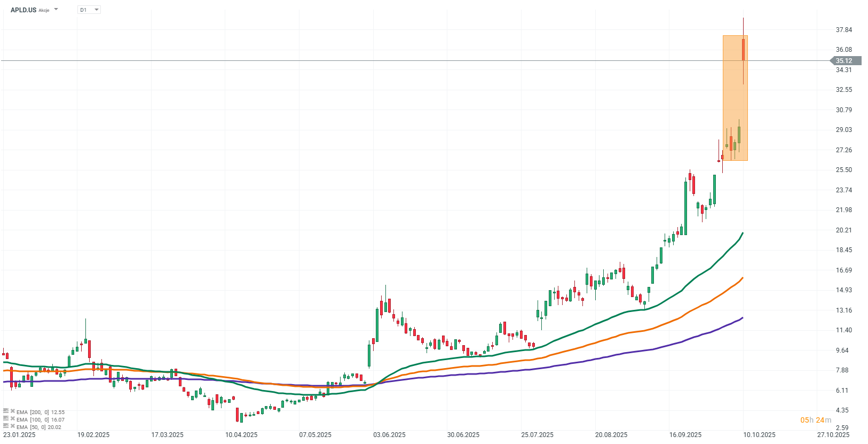Image resolution: width=868 pixels, height=444 pixels.
Task: Click the 03.06.2025 date on time axis
Action: coord(389,434)
